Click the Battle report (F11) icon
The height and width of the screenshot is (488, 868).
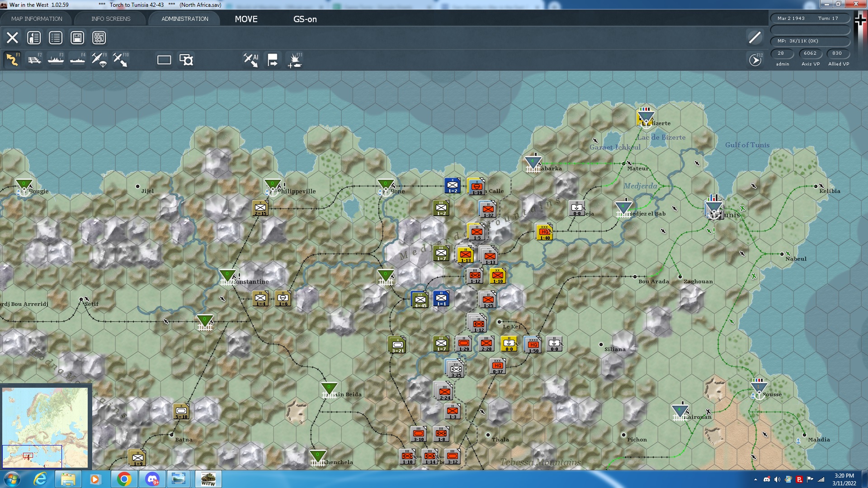pos(295,60)
